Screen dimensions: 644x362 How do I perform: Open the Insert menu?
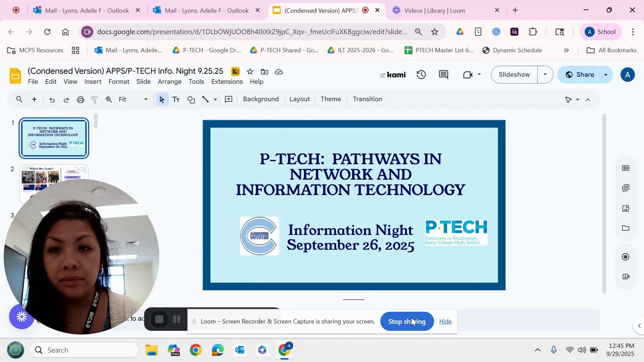tap(93, 81)
